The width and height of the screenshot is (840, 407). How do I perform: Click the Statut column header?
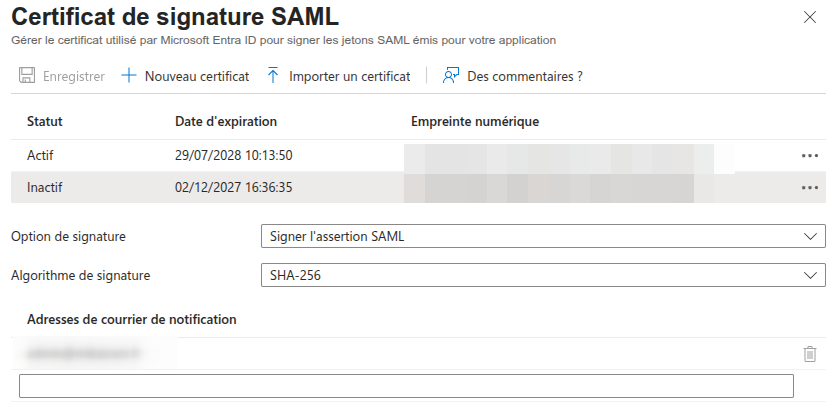[45, 122]
